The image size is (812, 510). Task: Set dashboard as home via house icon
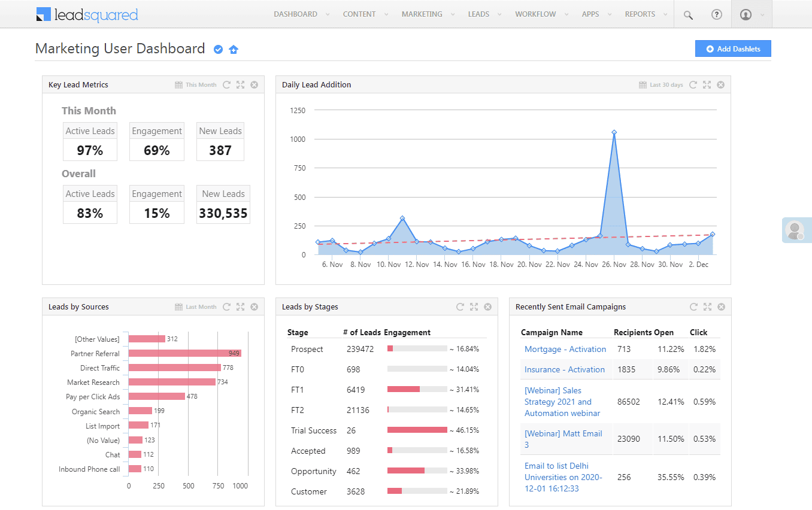coord(234,50)
